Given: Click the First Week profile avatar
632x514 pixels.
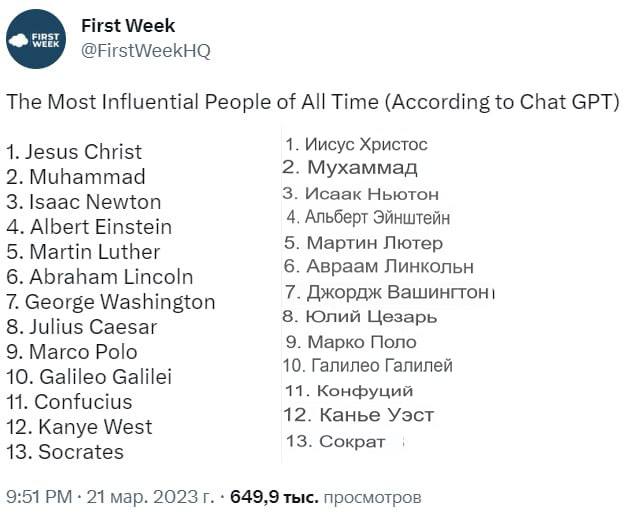Looking at the screenshot, I should coord(36,39).
